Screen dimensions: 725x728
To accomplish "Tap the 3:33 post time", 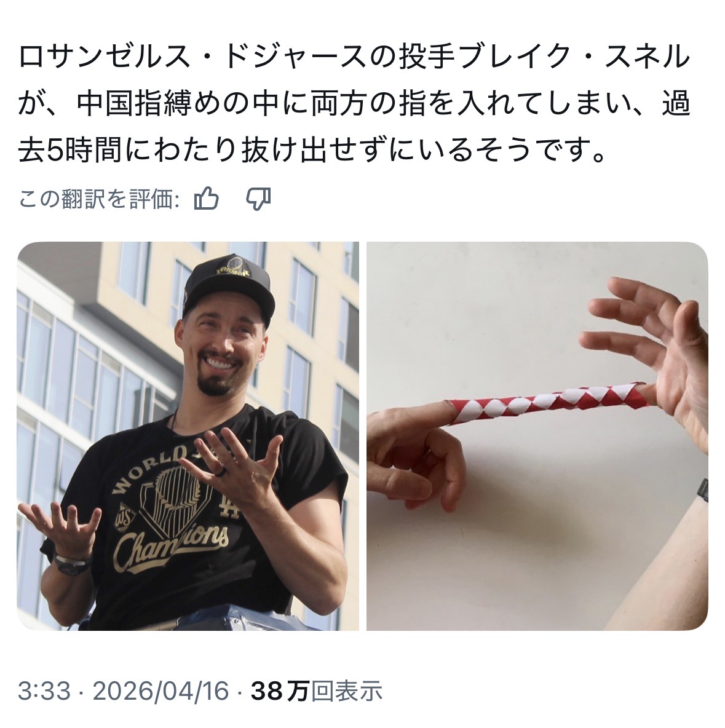I will click(x=44, y=691).
